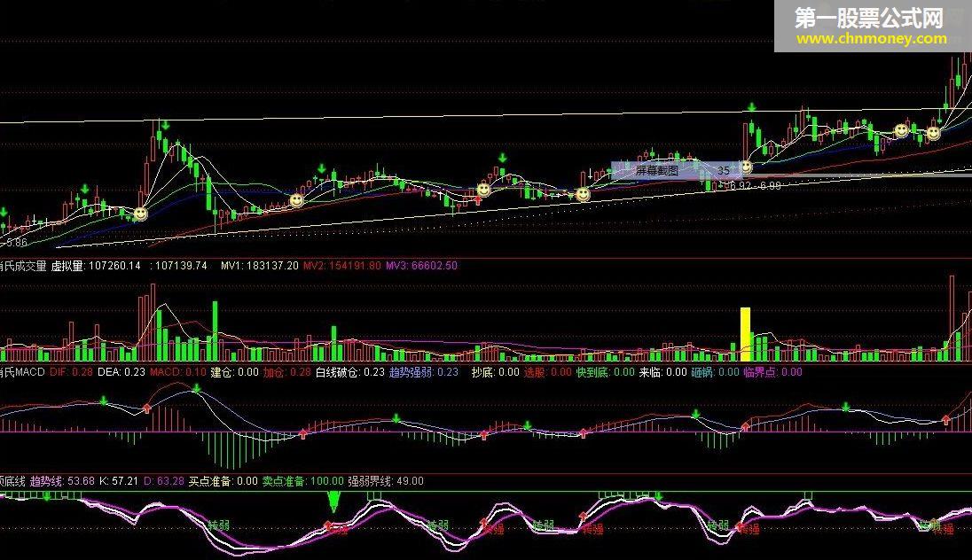Select the DIF: 0.28 readout
The width and height of the screenshot is (972, 560).
click(71, 372)
